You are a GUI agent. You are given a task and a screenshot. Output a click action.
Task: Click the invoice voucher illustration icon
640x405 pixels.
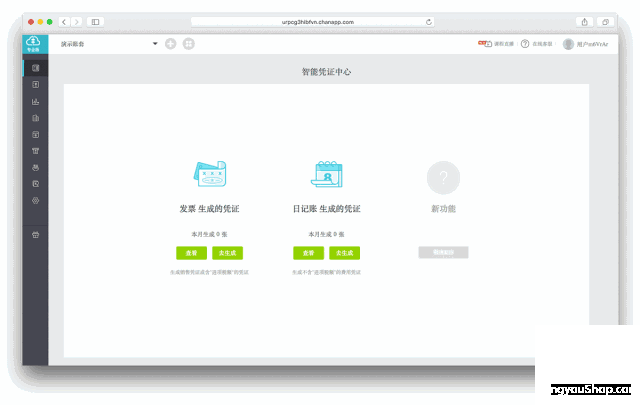tap(210, 174)
